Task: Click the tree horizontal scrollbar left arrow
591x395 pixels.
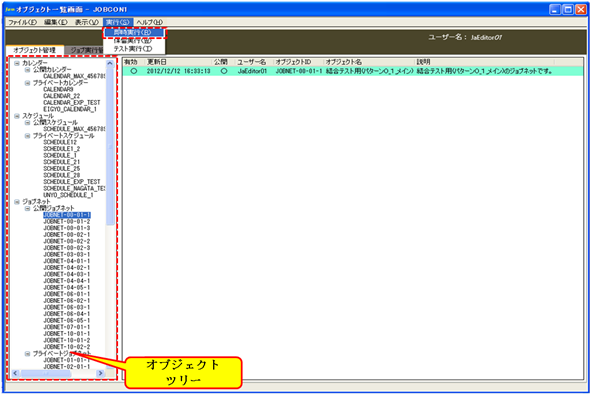Action: point(15,374)
